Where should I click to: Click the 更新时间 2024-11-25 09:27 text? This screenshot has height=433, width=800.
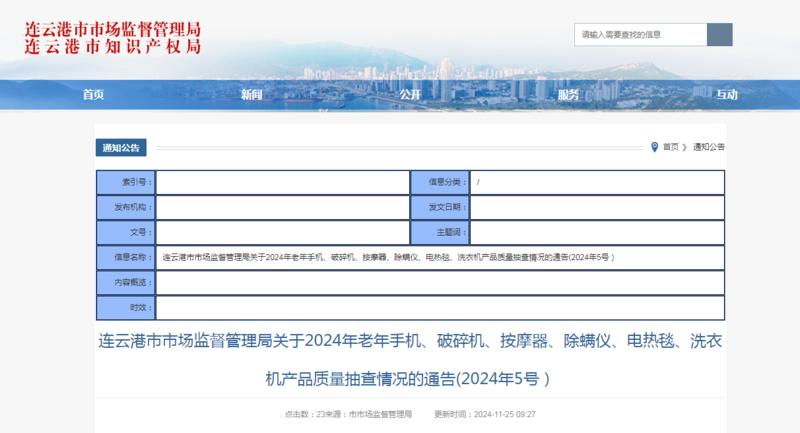coord(485,414)
